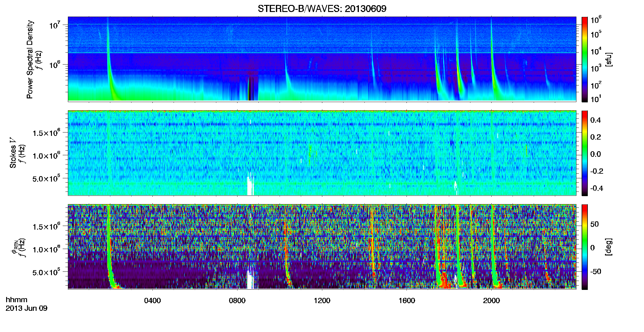Click the 10^5 value on the sfu color bar
The height and width of the screenshot is (332, 644).
click(596, 34)
